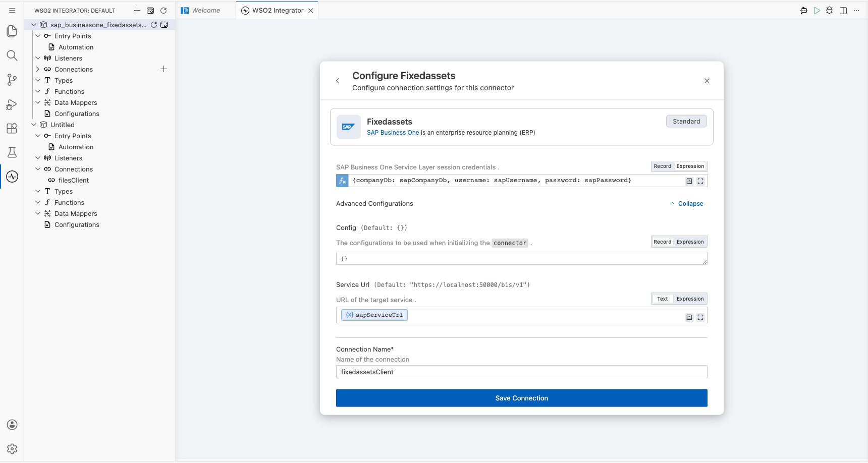Open helper pane icon in credentials field
Screen dimensions: 868x463
(x=689, y=181)
